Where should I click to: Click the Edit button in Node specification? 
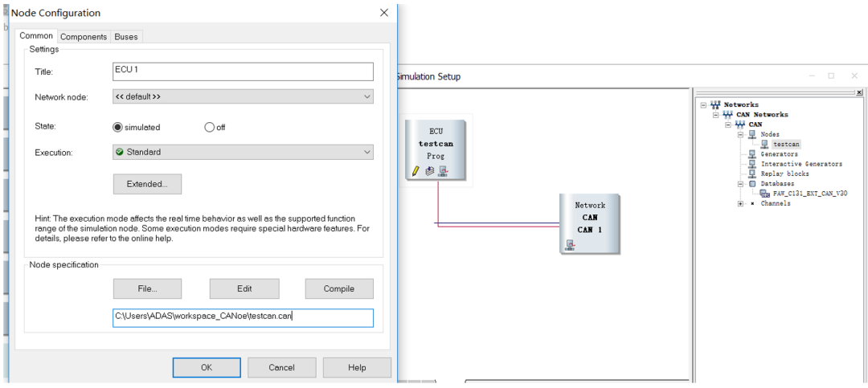[244, 288]
